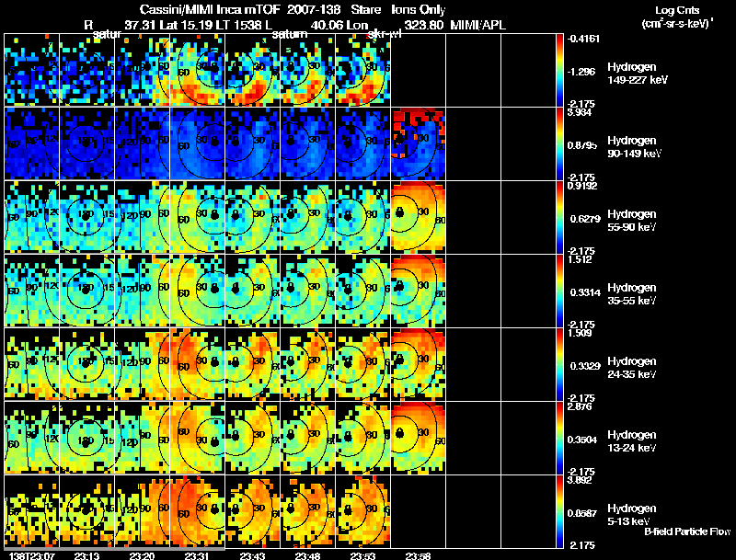Select the 149-227 keV panel at 23:31
This screenshot has width=736, height=560.
click(198, 70)
